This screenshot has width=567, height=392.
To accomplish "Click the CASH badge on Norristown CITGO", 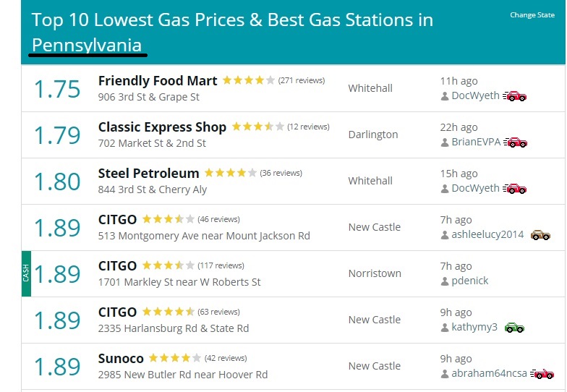I will point(26,273).
